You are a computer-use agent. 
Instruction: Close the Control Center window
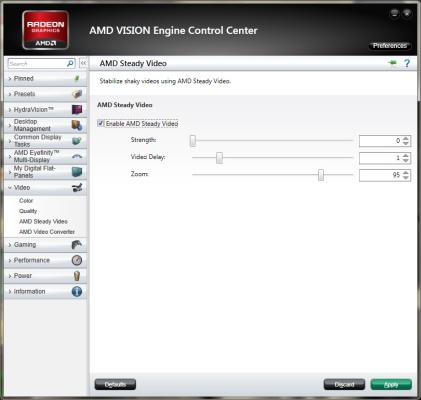[x=407, y=14]
